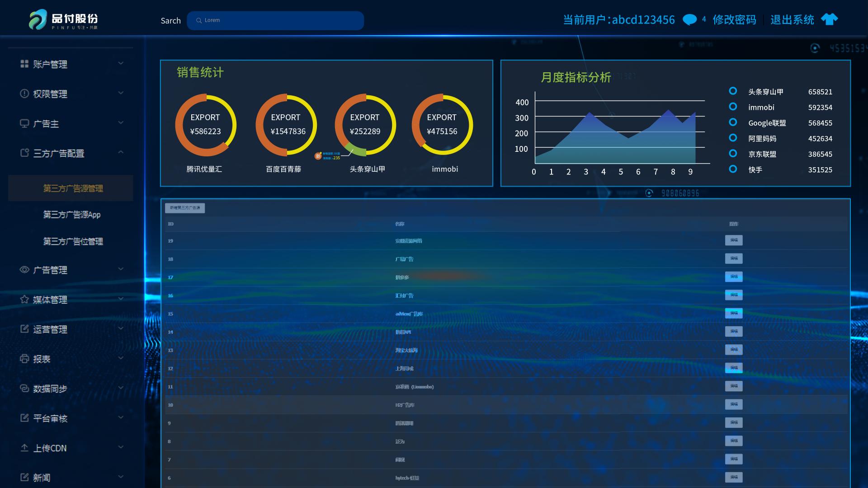Click the 百度百青藤 donut chart
This screenshot has width=868, height=488.
coord(286,125)
